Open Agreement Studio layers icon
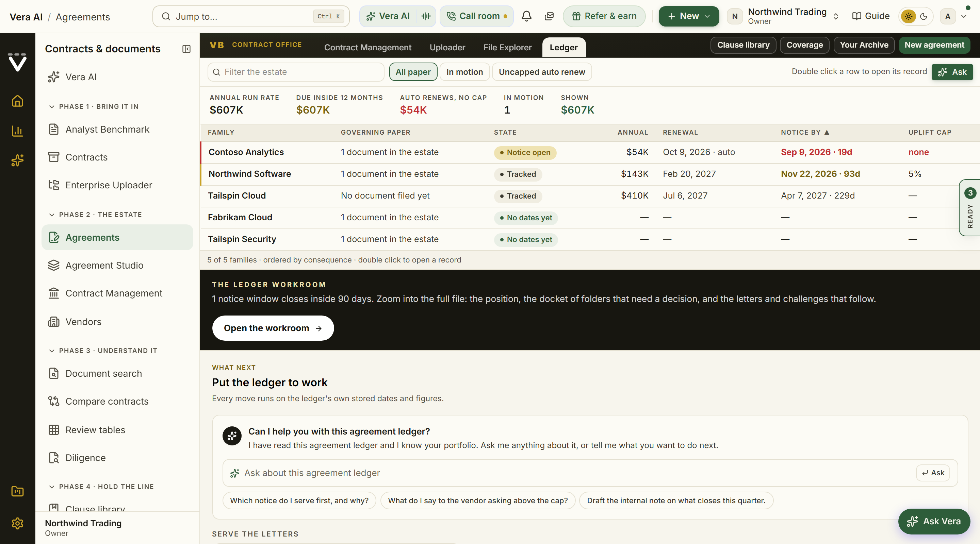 coord(54,265)
